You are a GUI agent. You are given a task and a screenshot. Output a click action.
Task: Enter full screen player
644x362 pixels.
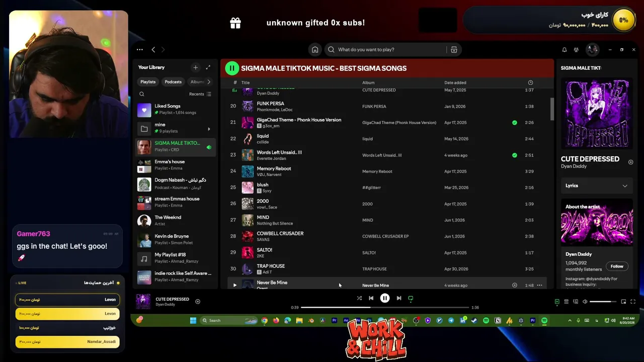pos(633,302)
